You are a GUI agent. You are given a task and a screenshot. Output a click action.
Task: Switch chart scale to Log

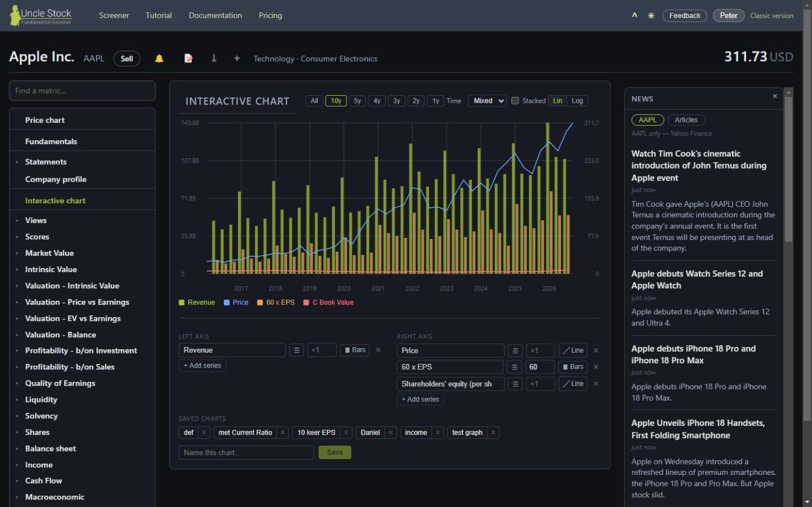click(577, 100)
